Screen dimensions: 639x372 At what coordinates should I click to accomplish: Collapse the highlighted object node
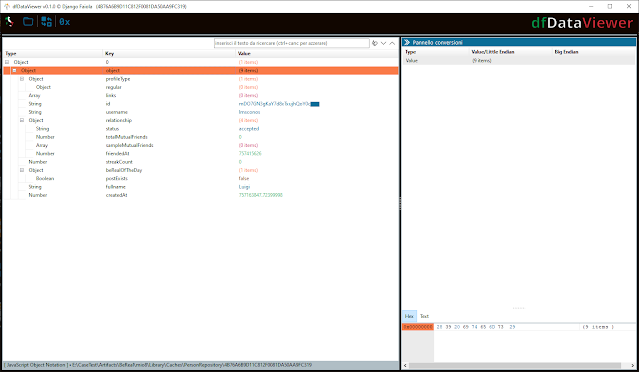(x=14, y=70)
